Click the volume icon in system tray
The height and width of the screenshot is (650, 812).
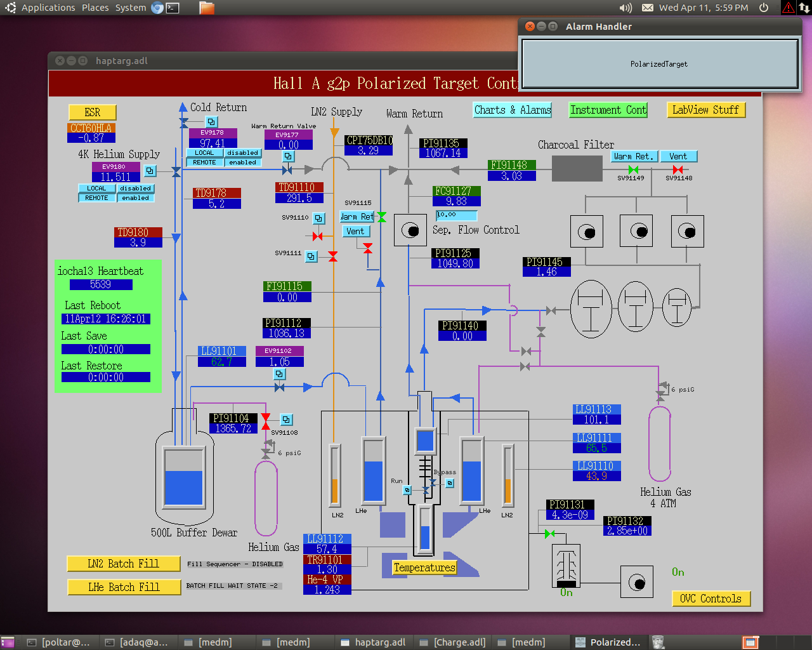click(x=625, y=8)
